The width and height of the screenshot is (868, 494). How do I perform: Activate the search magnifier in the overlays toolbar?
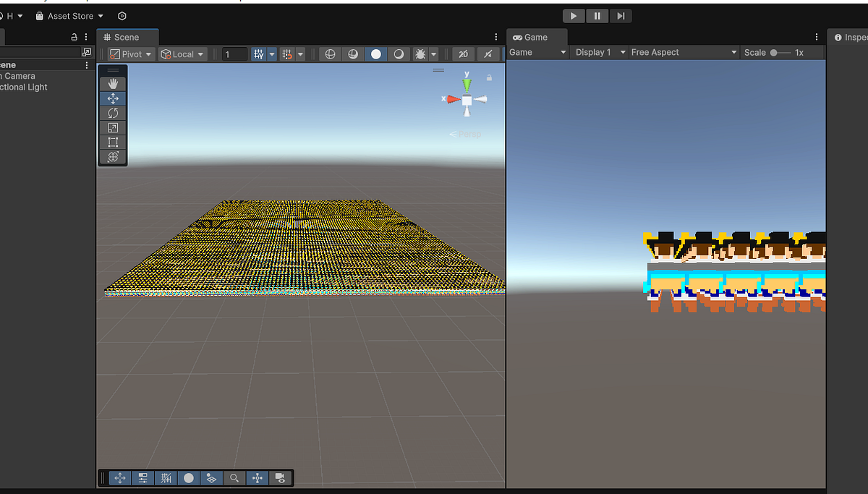point(234,477)
